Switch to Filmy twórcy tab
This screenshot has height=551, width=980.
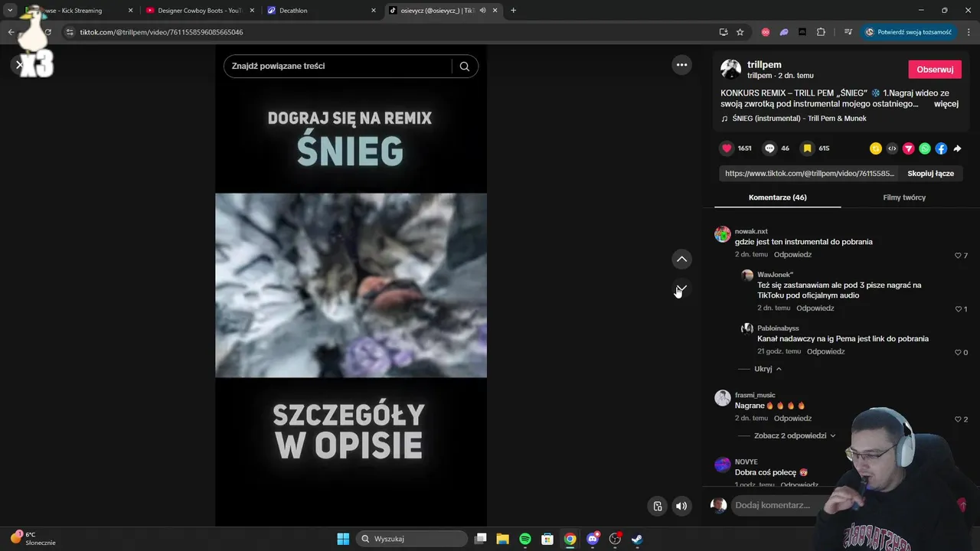pyautogui.click(x=904, y=197)
